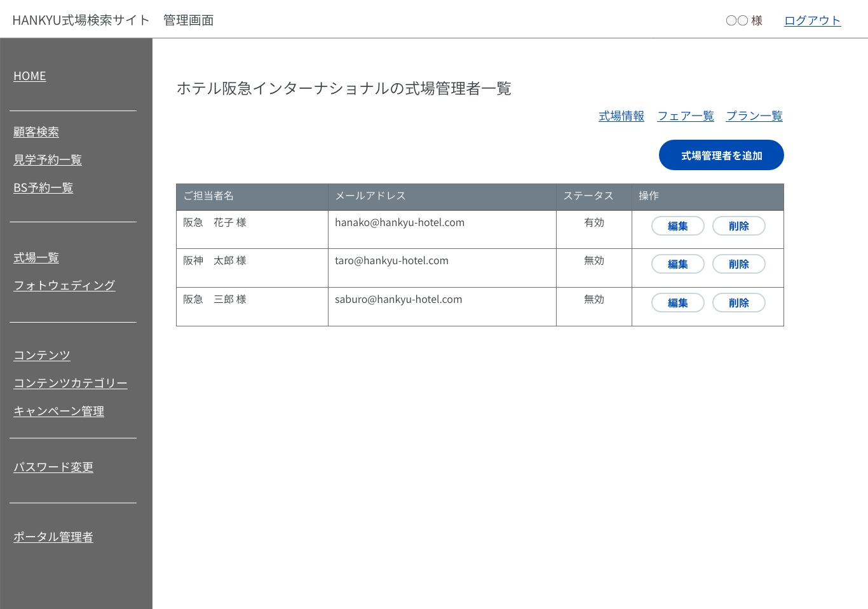Log out via the ログアウト link

click(812, 20)
